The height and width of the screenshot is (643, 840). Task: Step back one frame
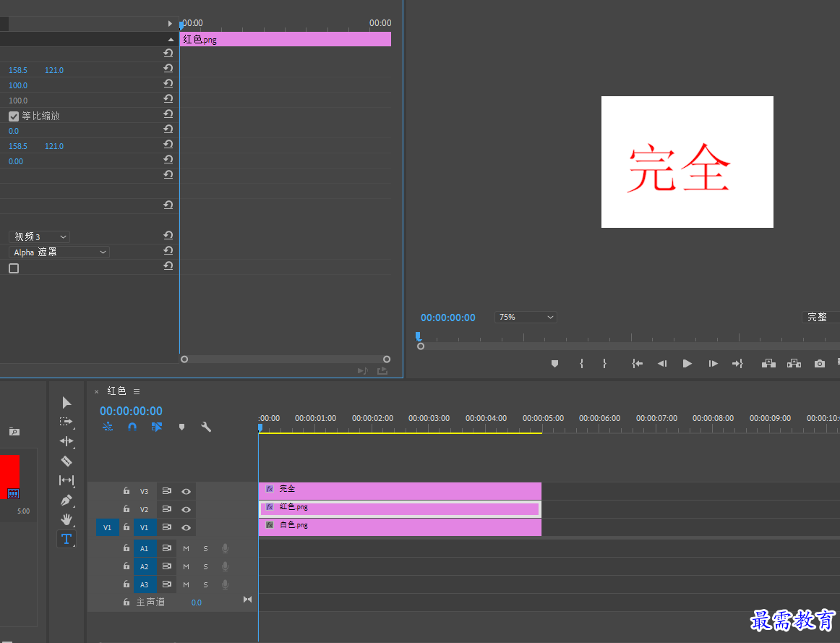662,364
